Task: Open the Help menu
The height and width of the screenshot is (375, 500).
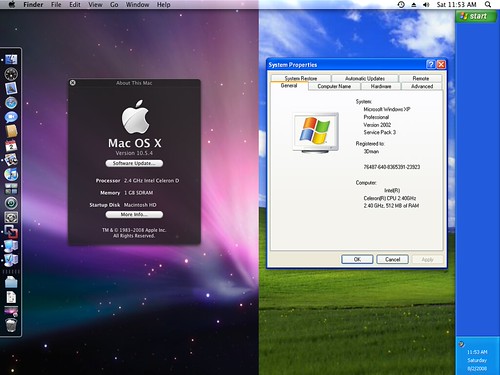Action: click(x=164, y=5)
